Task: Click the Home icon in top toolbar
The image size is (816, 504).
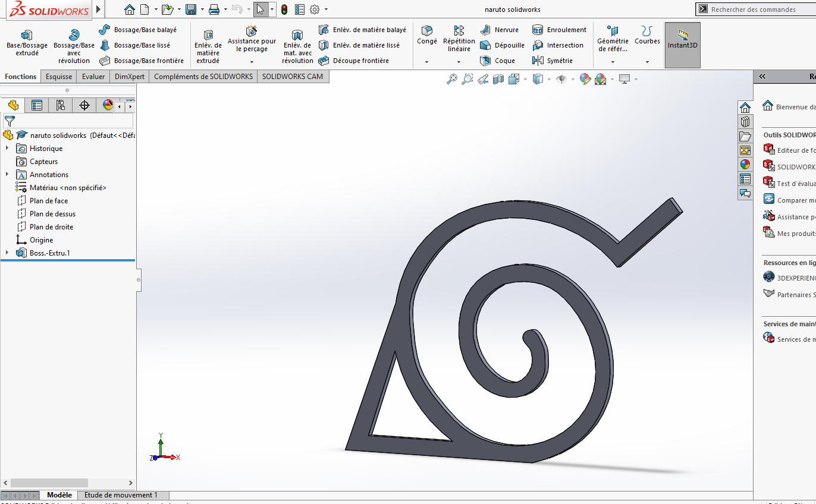Action: point(130,10)
